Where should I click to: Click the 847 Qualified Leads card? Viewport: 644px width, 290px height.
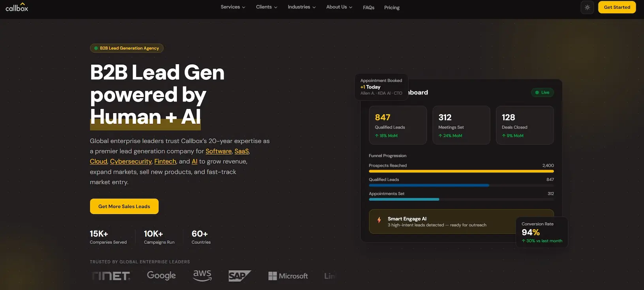pyautogui.click(x=398, y=125)
